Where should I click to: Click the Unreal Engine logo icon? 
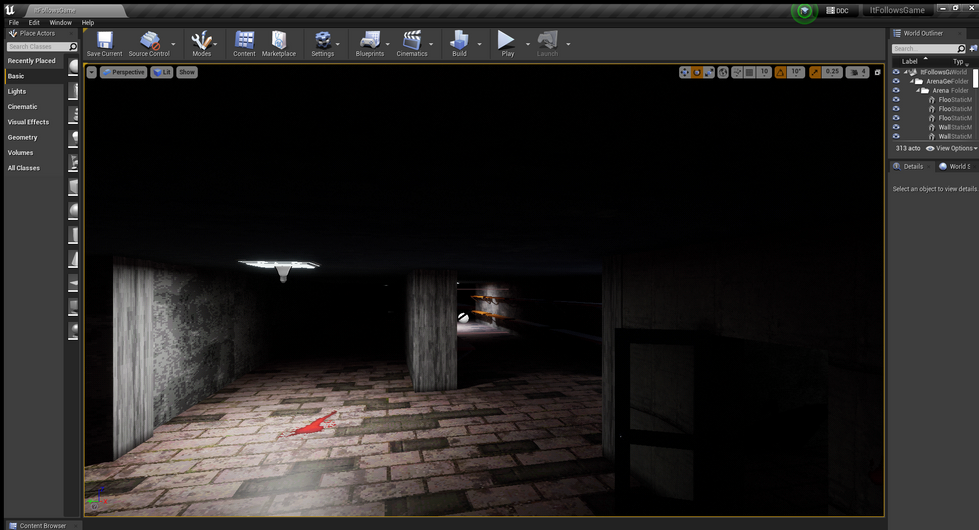(9, 10)
